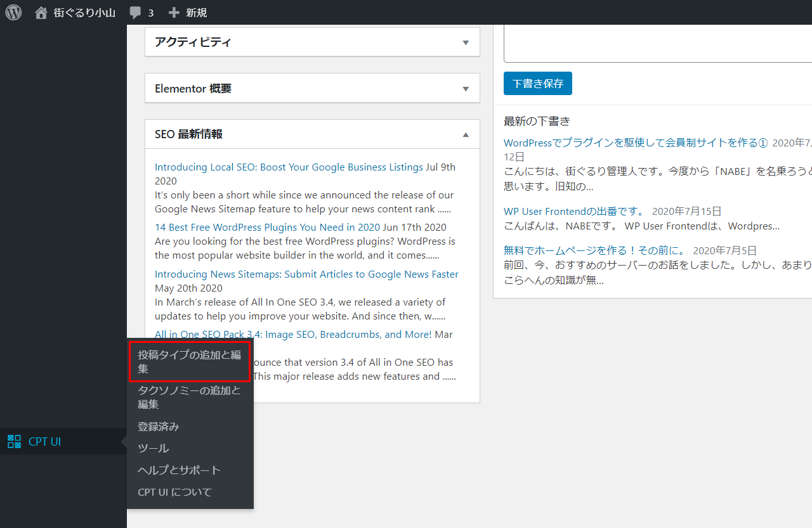The height and width of the screenshot is (528, 812).
Task: Open draft WP User Frontendの出番です。
Action: 575,212
